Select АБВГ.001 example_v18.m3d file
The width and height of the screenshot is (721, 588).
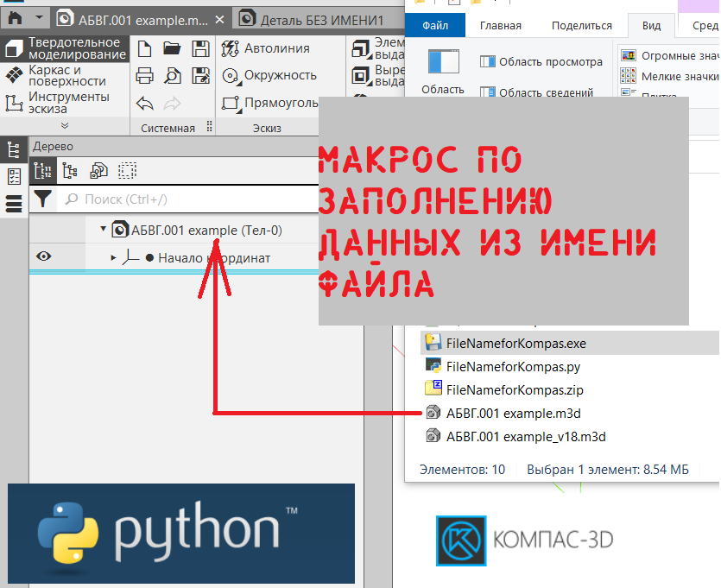515,436
